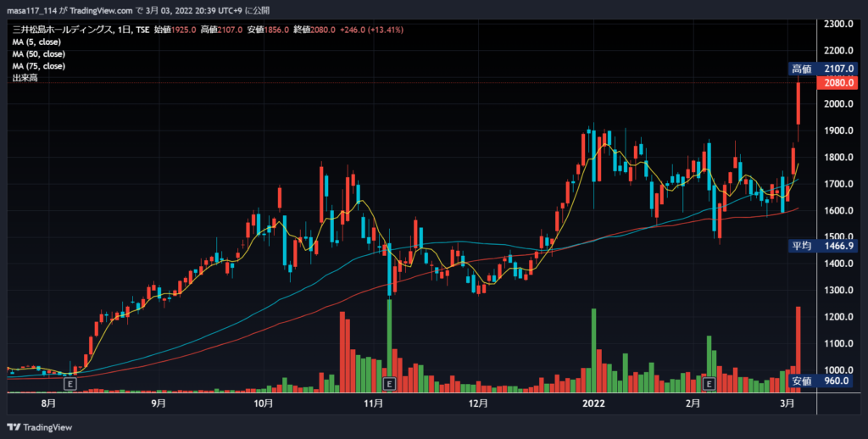
Task: Select the MA (5, close) indicator label
Action: pos(36,42)
